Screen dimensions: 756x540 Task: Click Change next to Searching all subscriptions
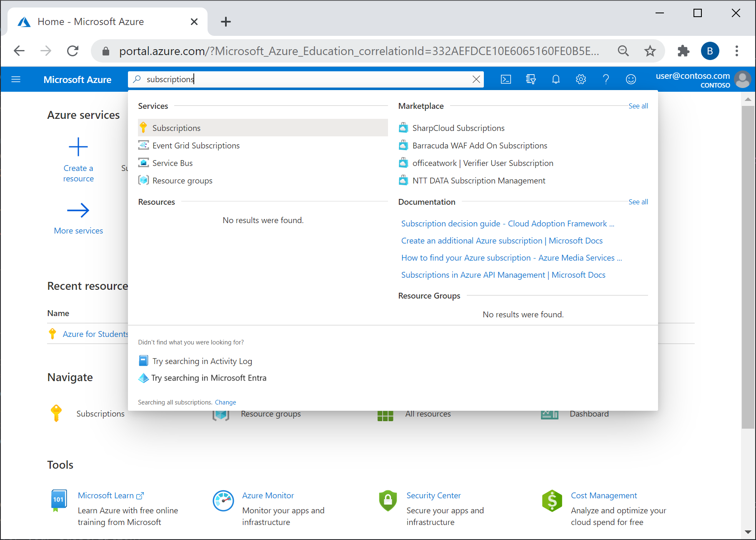(225, 402)
